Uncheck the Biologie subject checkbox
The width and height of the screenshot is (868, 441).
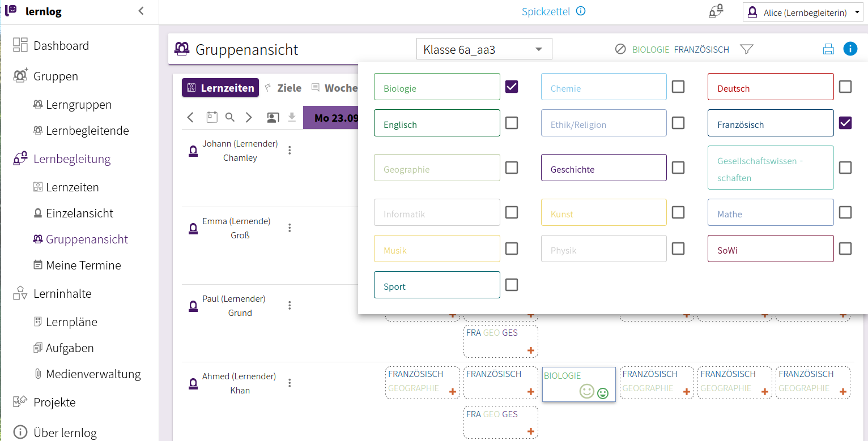click(x=512, y=87)
